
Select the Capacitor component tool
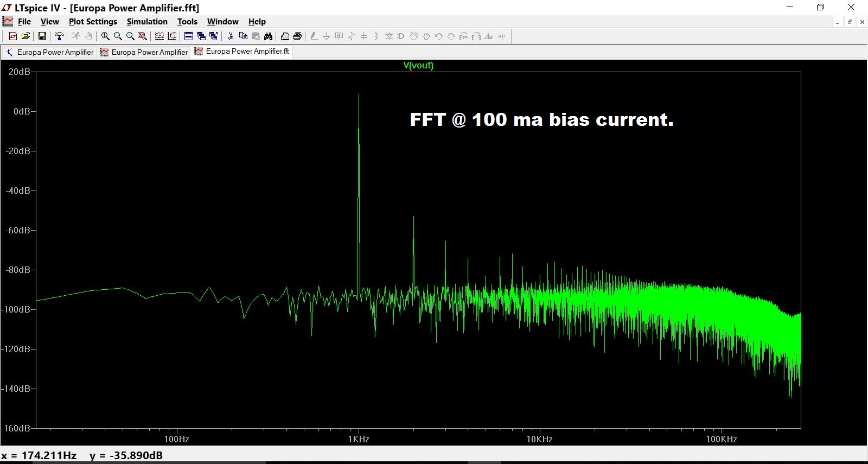click(364, 36)
